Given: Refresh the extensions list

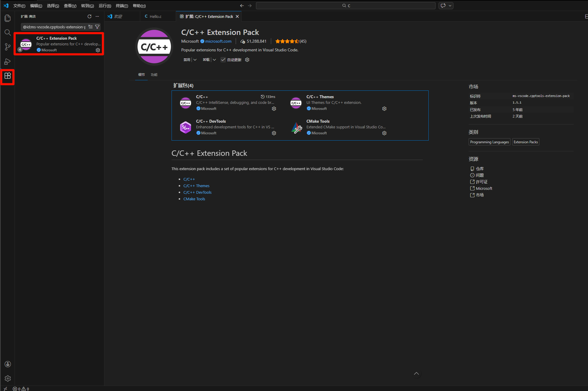Looking at the screenshot, I should [x=89, y=16].
